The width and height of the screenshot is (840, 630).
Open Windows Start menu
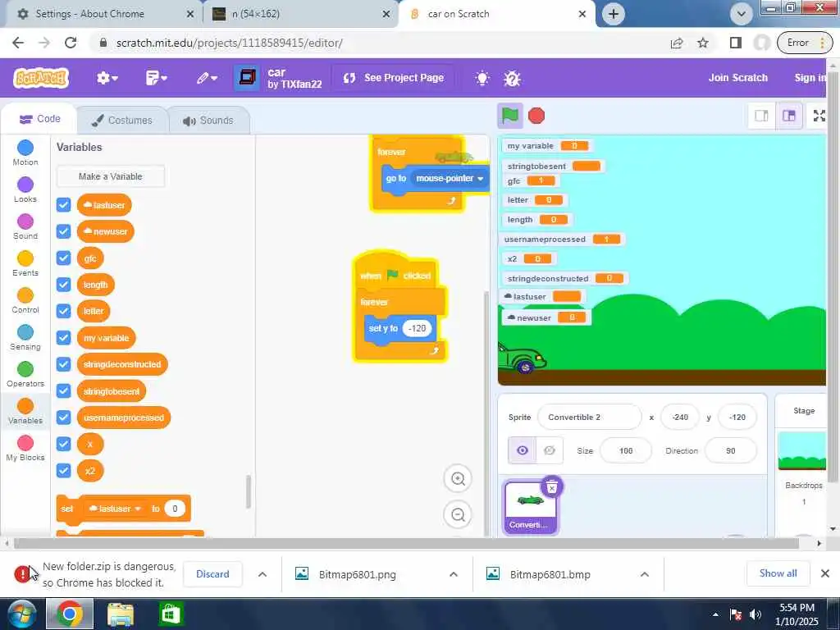(x=21, y=614)
